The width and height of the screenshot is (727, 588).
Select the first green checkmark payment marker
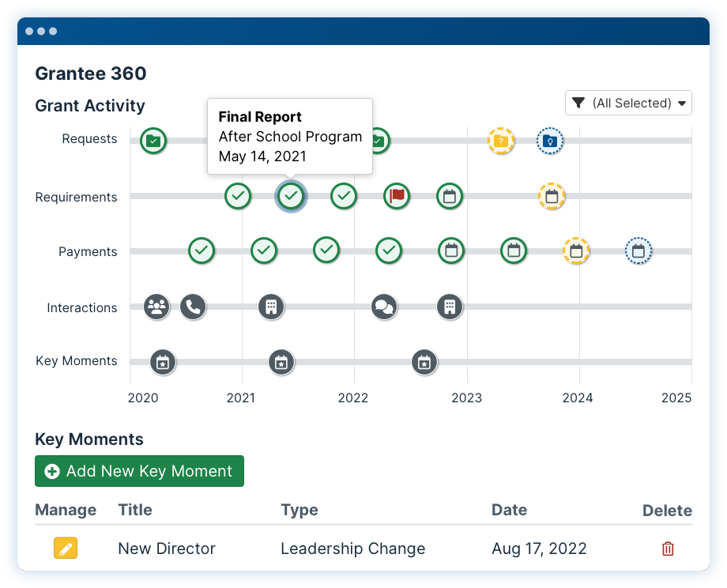click(x=202, y=251)
